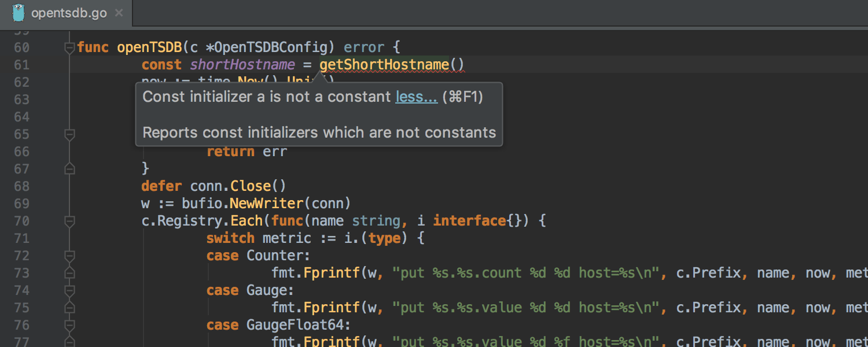This screenshot has width=868, height=347.
Task: Fold the case GaugeFloat64 block at line 76
Action: [x=69, y=325]
